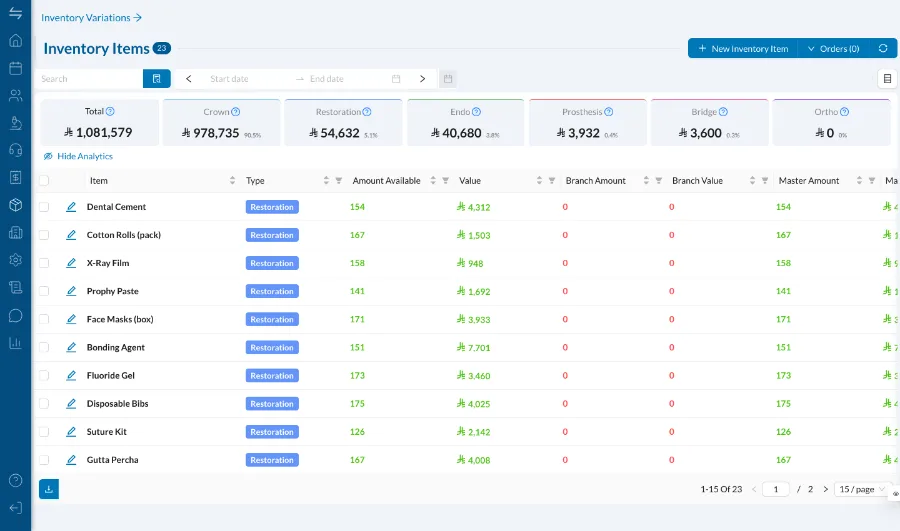Edit the Prophy Paste item
900x531 pixels.
(71, 291)
